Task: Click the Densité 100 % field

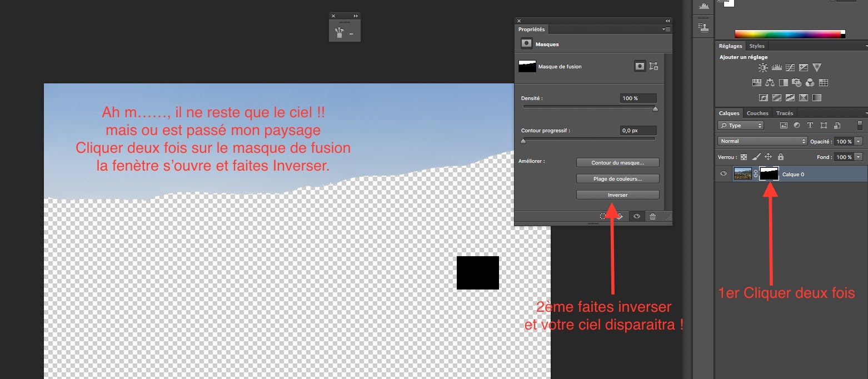Action: [x=638, y=98]
